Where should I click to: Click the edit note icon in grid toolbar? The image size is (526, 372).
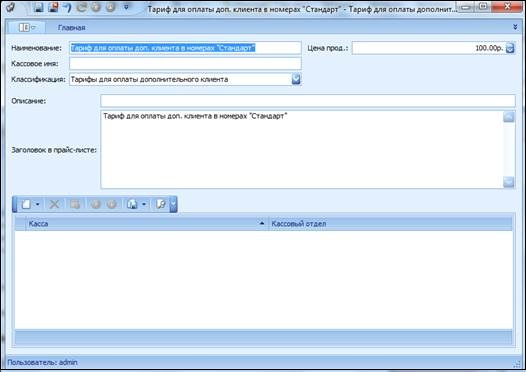(x=161, y=204)
